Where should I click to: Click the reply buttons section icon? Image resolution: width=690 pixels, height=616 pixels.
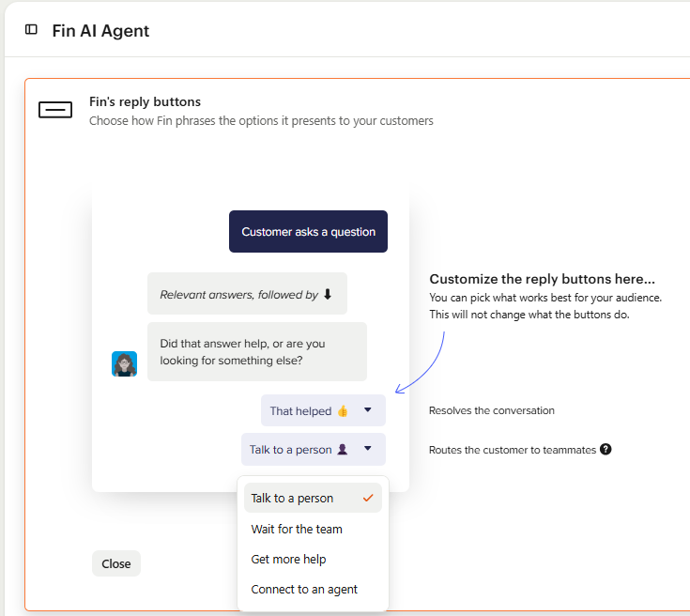point(55,110)
